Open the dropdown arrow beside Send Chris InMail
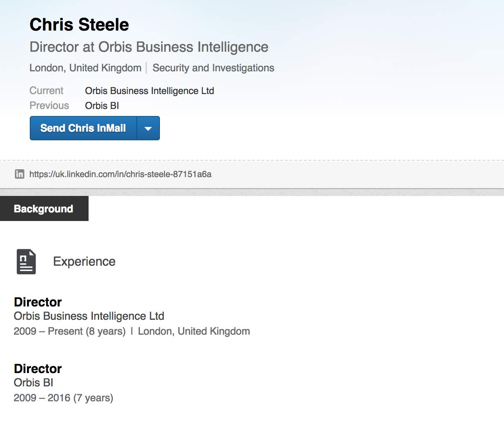Image resolution: width=504 pixels, height=424 pixels. (x=148, y=128)
